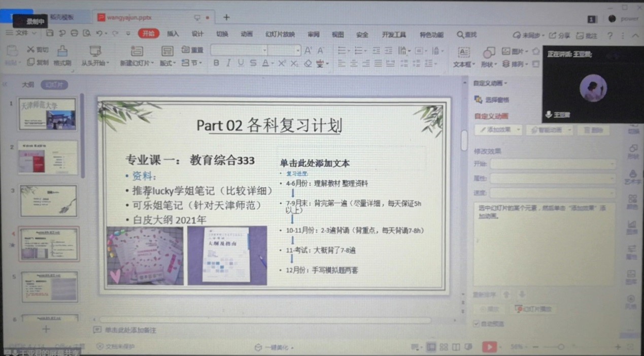This screenshot has width=644, height=356.
Task: Switch to the 动画 Animation tab
Action: point(247,34)
